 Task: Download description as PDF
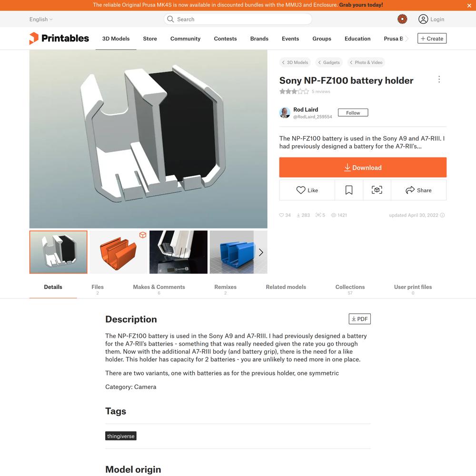point(359,319)
